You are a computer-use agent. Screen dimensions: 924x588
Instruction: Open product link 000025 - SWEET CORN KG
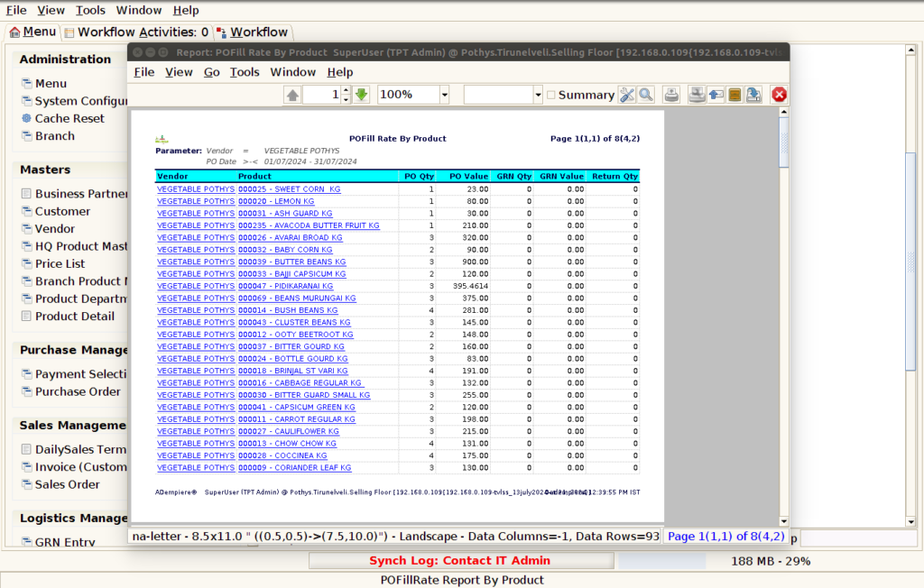[x=290, y=189]
